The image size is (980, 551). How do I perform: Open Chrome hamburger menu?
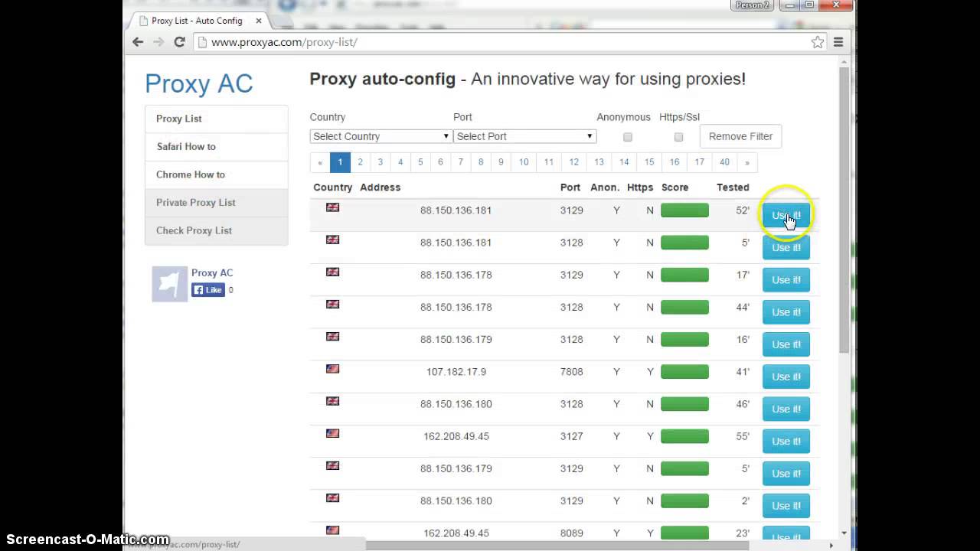838,42
